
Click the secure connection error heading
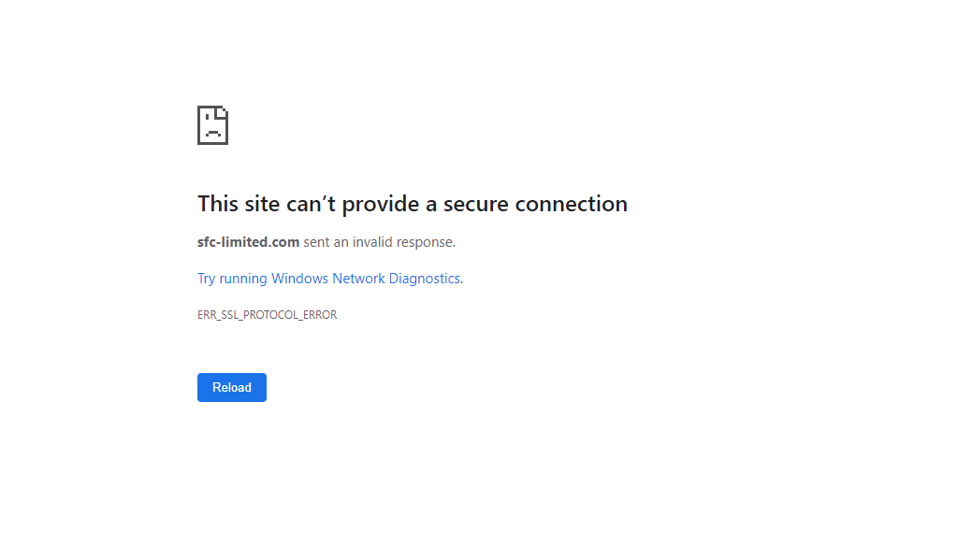[x=413, y=204]
